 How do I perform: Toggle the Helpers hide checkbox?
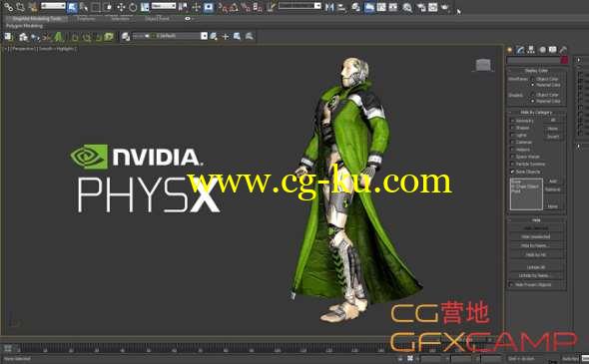(512, 150)
